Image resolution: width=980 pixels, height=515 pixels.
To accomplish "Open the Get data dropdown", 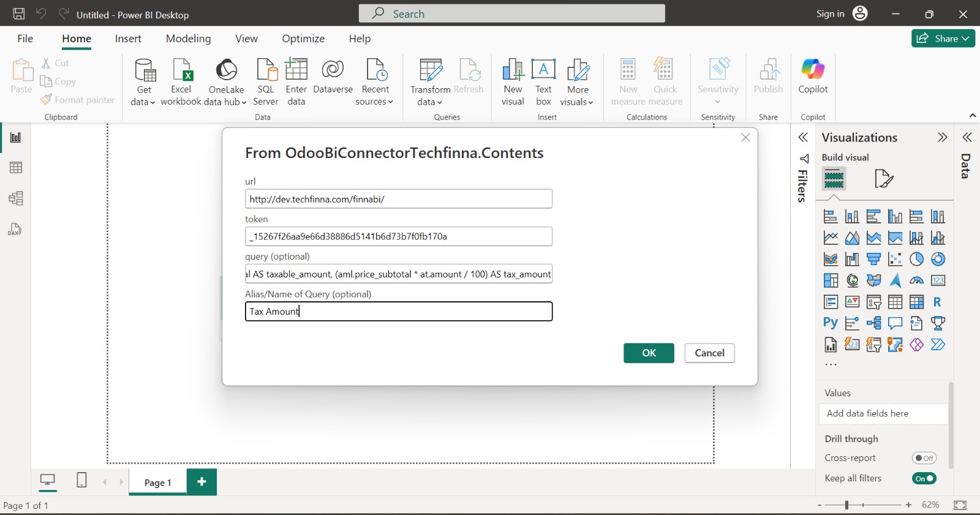I will [x=143, y=83].
